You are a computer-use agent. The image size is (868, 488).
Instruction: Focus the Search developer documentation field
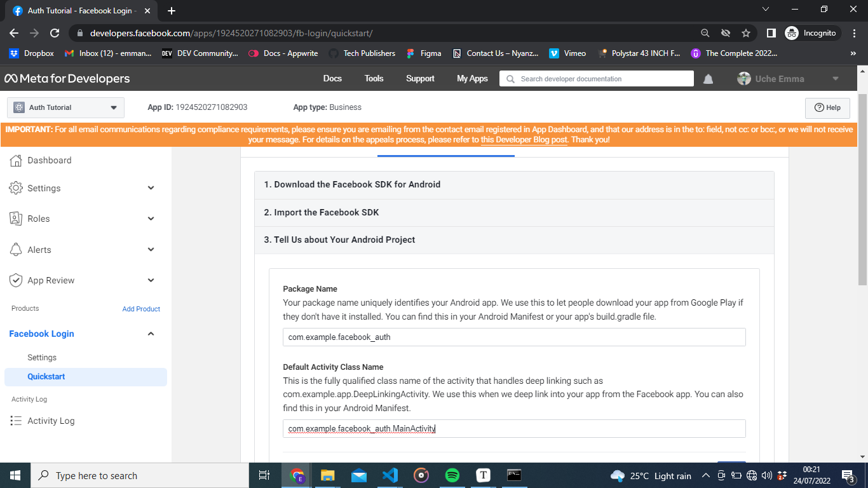pos(597,79)
